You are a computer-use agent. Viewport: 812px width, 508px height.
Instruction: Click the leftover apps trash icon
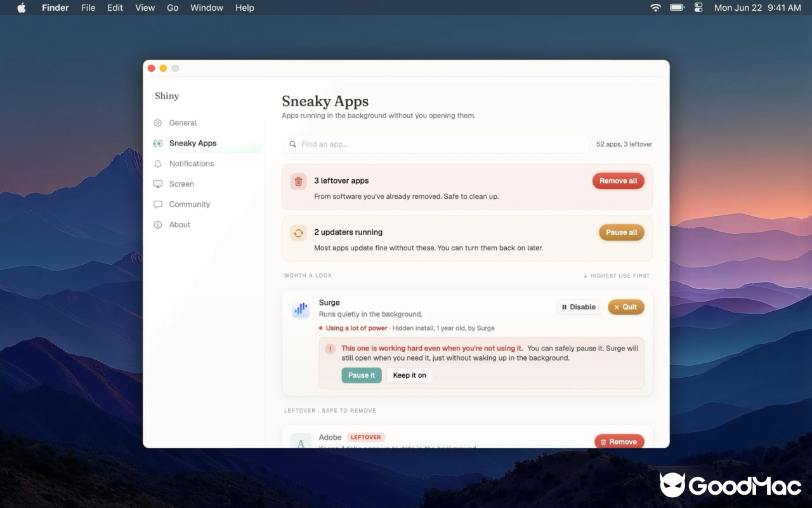pos(298,181)
